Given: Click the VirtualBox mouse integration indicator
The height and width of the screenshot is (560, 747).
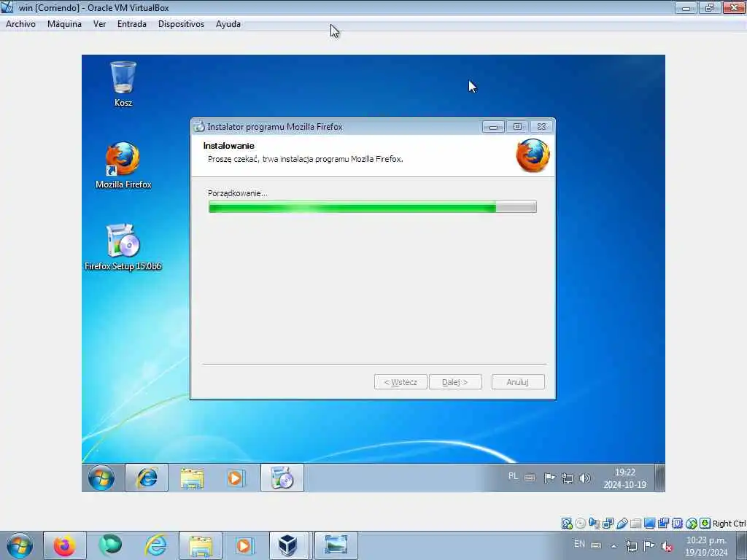Looking at the screenshot, I should [x=692, y=524].
